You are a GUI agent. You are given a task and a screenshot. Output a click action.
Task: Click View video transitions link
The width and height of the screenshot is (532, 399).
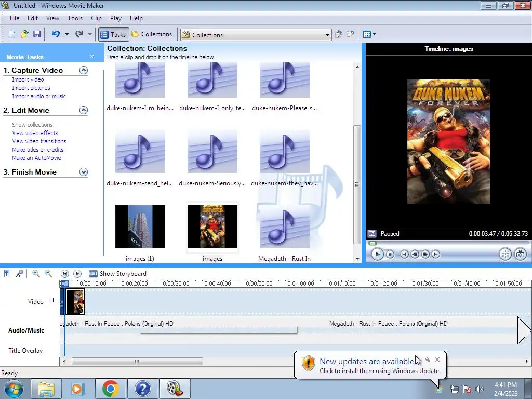(x=39, y=141)
